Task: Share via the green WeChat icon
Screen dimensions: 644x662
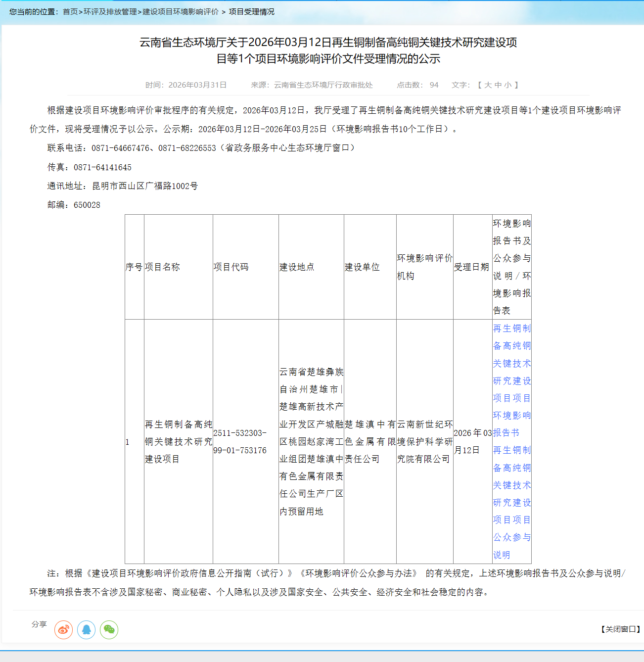Action: [x=109, y=630]
